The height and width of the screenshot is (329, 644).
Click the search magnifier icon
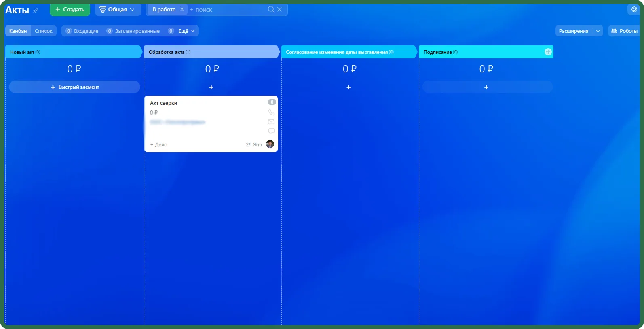(x=271, y=9)
